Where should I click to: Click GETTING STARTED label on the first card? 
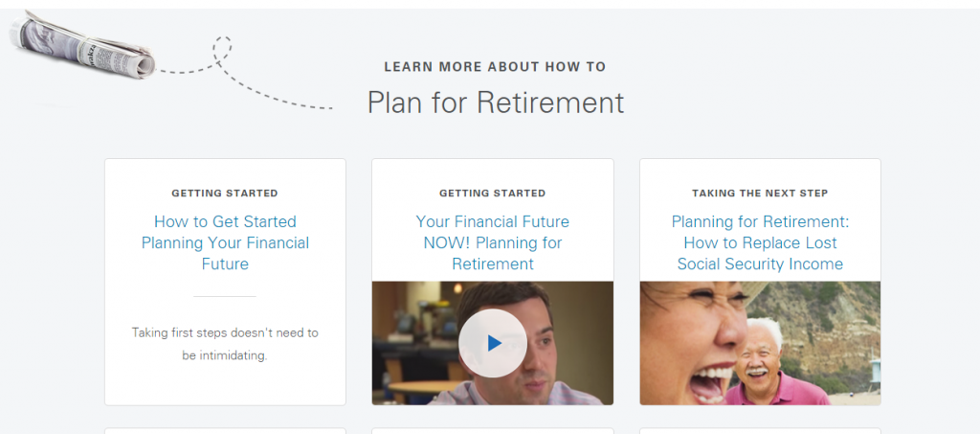[225, 194]
